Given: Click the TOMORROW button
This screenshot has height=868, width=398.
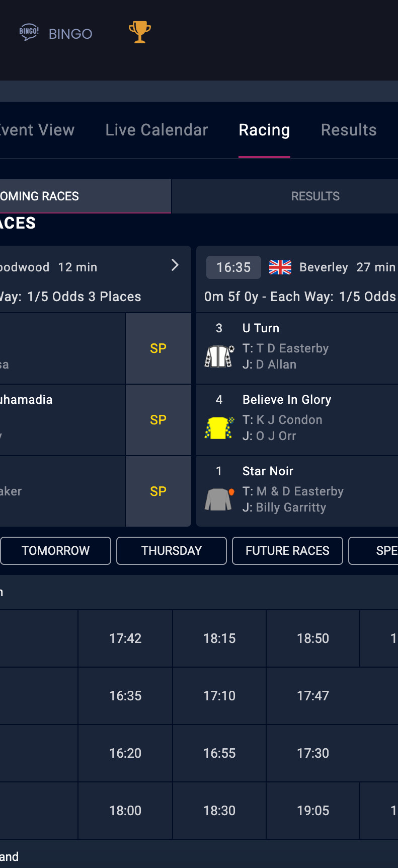Looking at the screenshot, I should (x=55, y=551).
